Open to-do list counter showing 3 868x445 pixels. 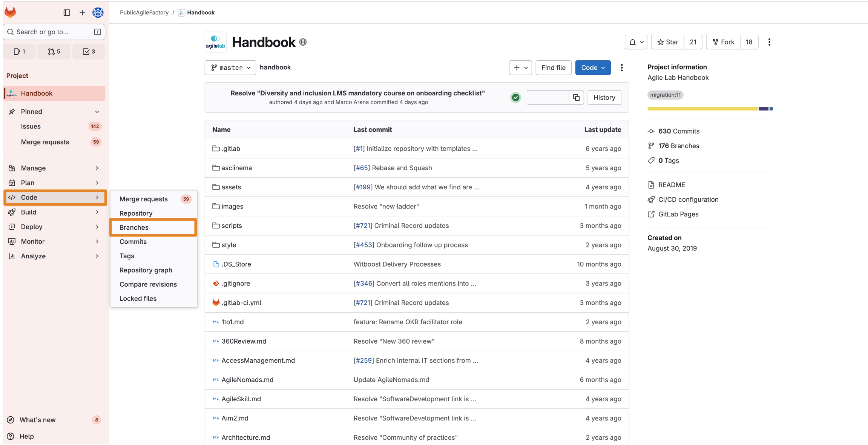coord(89,52)
